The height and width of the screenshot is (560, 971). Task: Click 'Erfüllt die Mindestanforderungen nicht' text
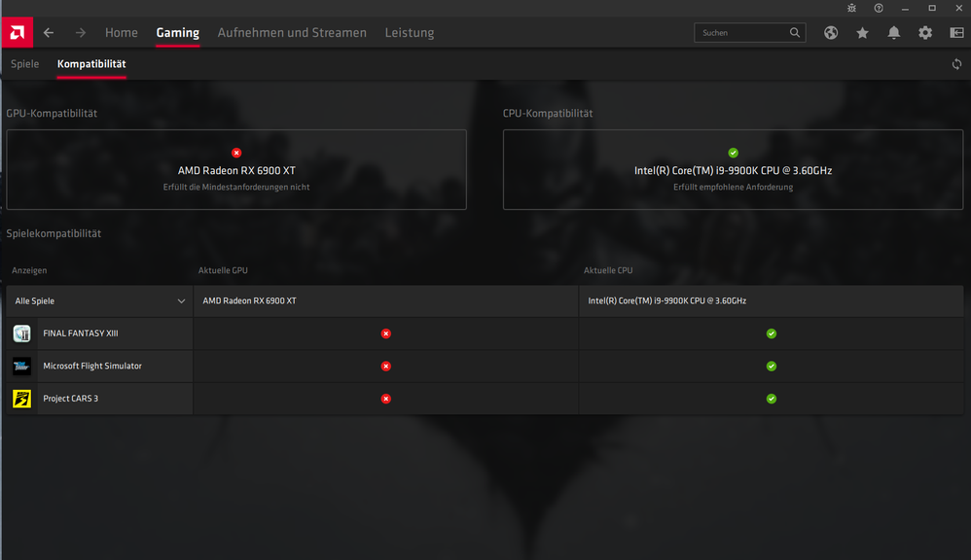(236, 187)
